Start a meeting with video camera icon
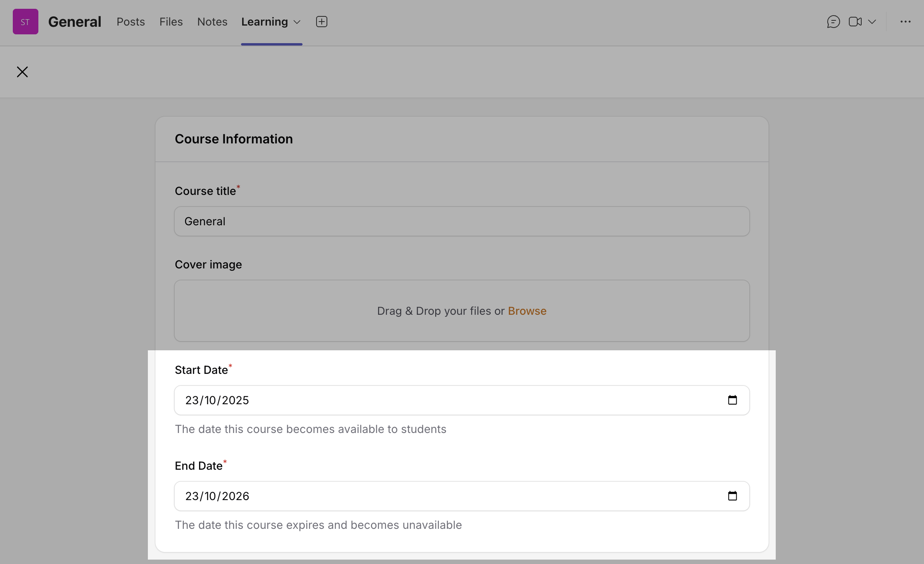 855,22
